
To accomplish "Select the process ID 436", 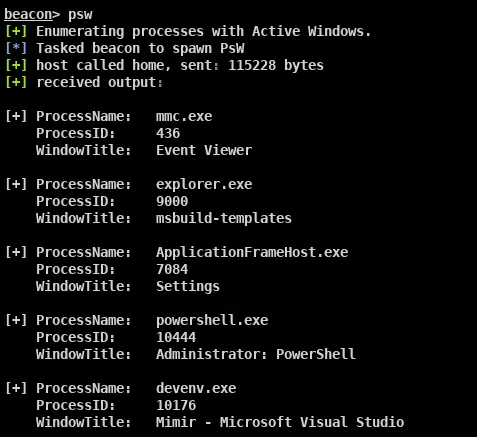I will [168, 133].
